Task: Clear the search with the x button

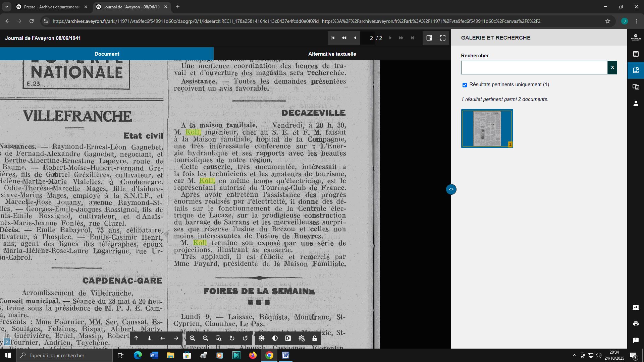Action: [x=612, y=67]
